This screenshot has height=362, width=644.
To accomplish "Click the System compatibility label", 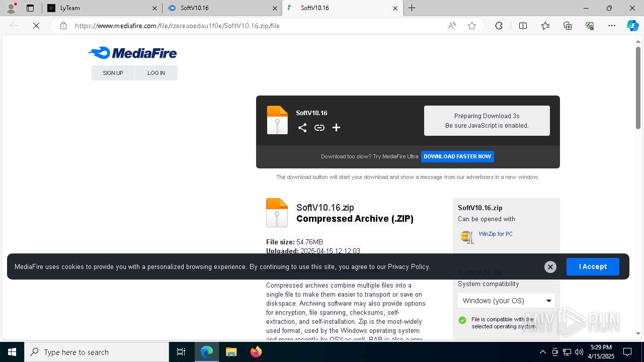I will click(488, 284).
